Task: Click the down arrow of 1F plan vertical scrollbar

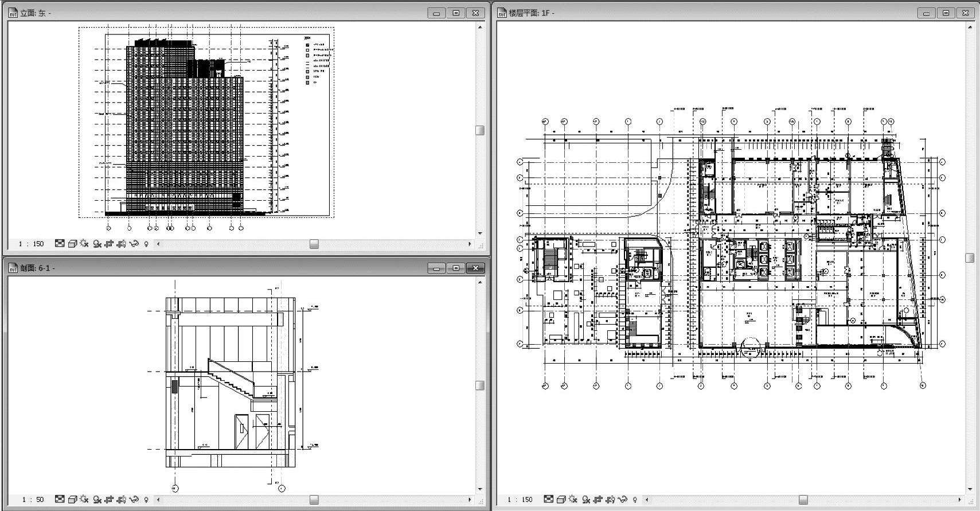Action: pos(970,489)
